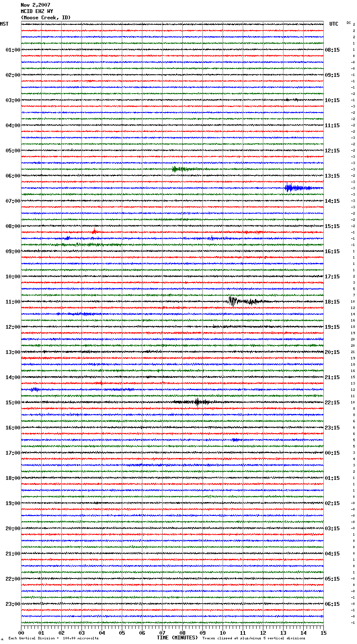Select the 23:00 MST time label

pyautogui.click(x=13, y=604)
